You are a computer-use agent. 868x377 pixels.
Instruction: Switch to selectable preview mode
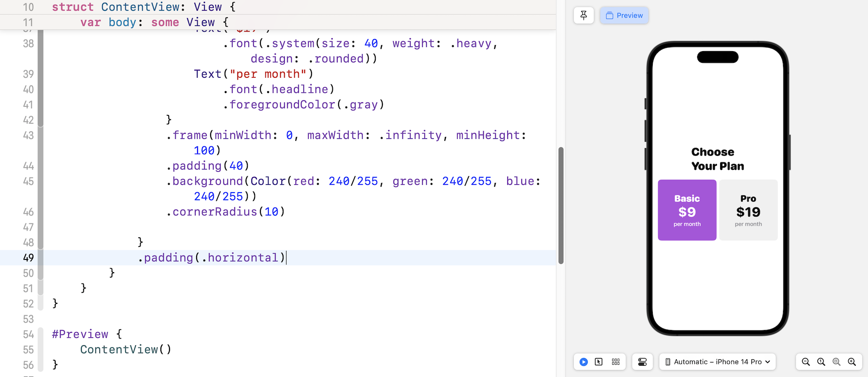[x=599, y=362]
